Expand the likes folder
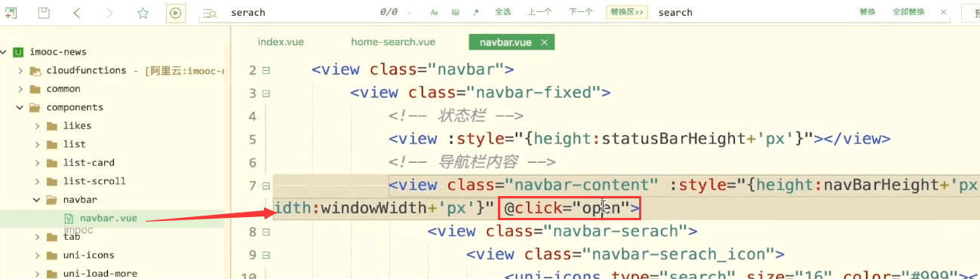 click(x=37, y=126)
